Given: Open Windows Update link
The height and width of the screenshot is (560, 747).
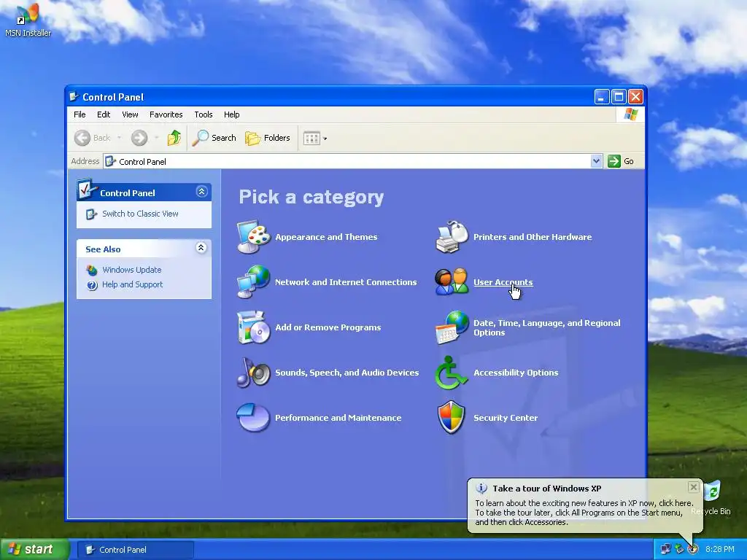Looking at the screenshot, I should point(131,270).
